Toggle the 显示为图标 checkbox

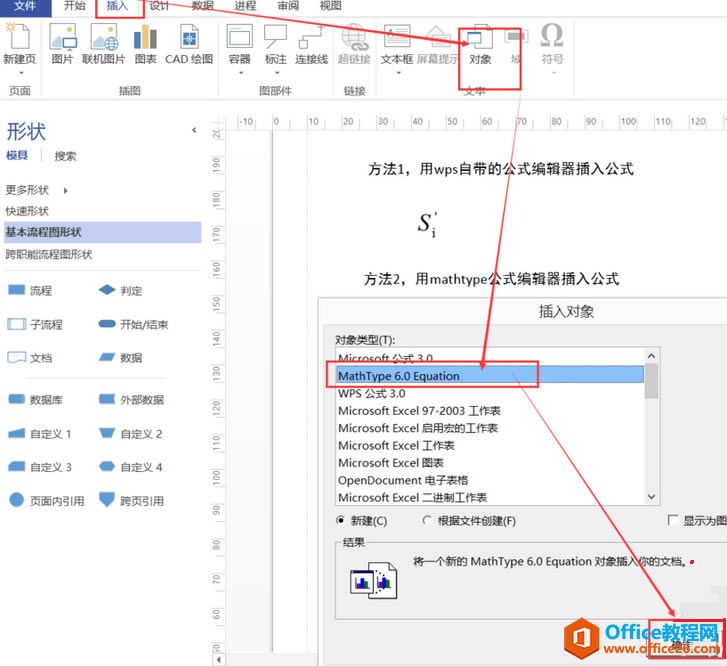(x=672, y=520)
